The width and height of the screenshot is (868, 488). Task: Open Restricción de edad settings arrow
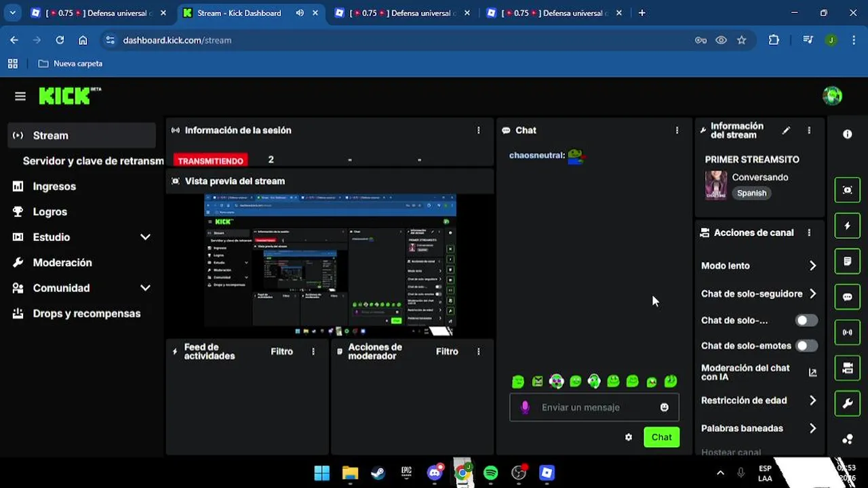click(812, 401)
